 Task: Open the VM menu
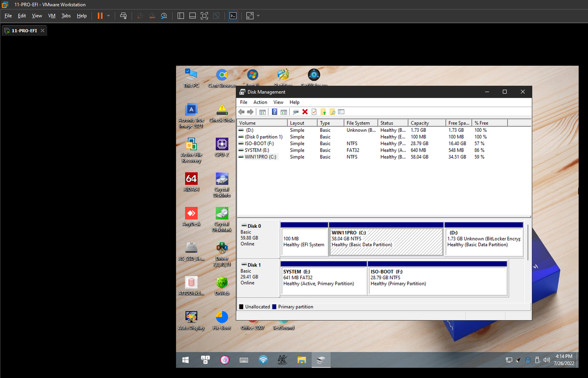click(x=52, y=16)
